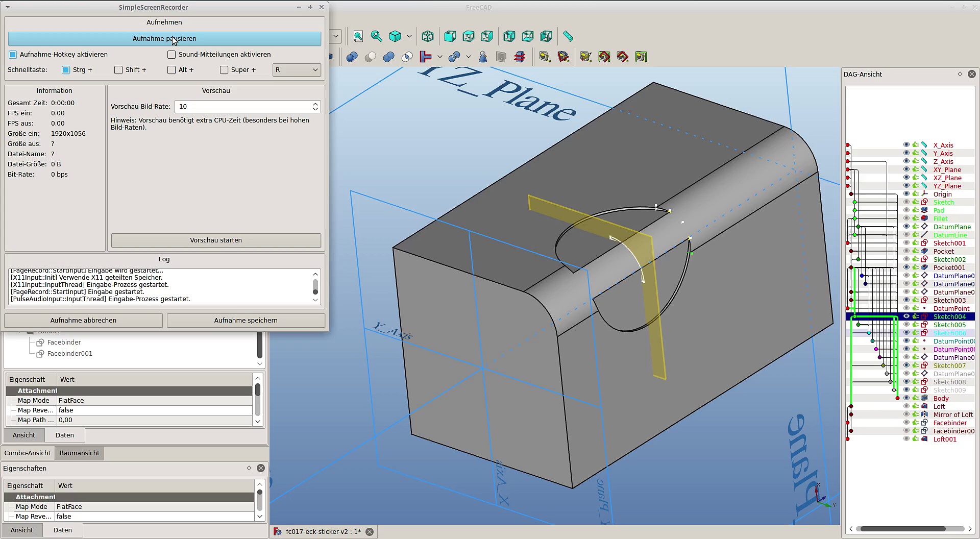980x539 pixels.
Task: Toggle the Aufnahme-Hotkey aktivieren checkbox
Action: click(13, 55)
